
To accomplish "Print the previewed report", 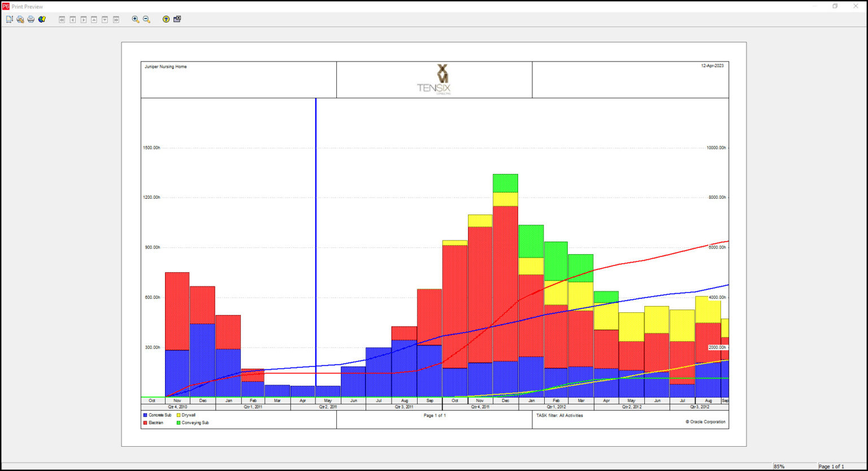I will tap(31, 19).
